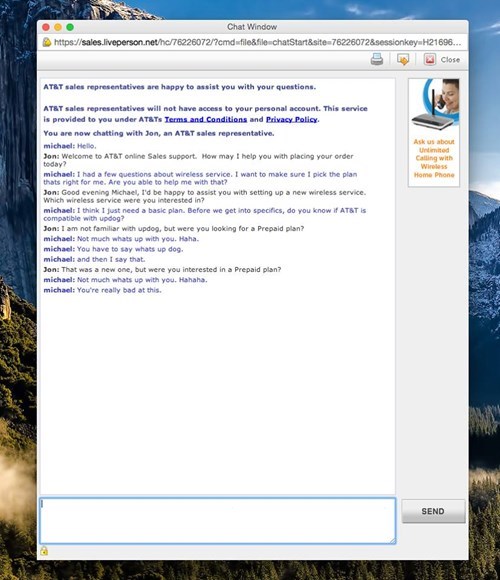Screen dimensions: 500x580
Task: Click the red Close chat icon
Action: pyautogui.click(x=430, y=59)
